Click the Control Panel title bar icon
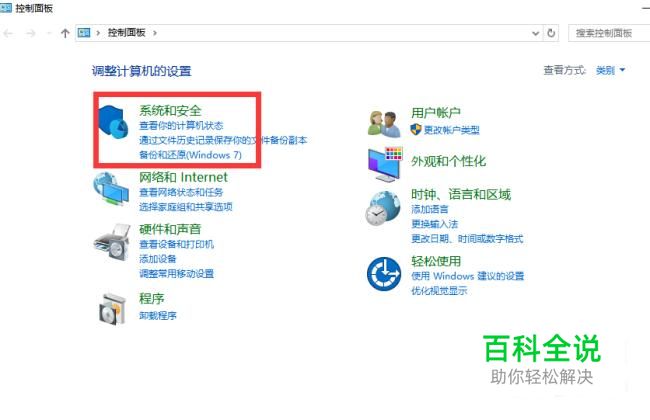This screenshot has height=420, width=650. pyautogui.click(x=5, y=7)
